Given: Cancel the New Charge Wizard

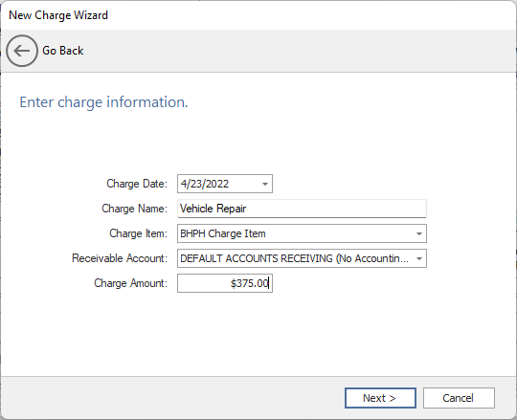Looking at the screenshot, I should tap(459, 398).
